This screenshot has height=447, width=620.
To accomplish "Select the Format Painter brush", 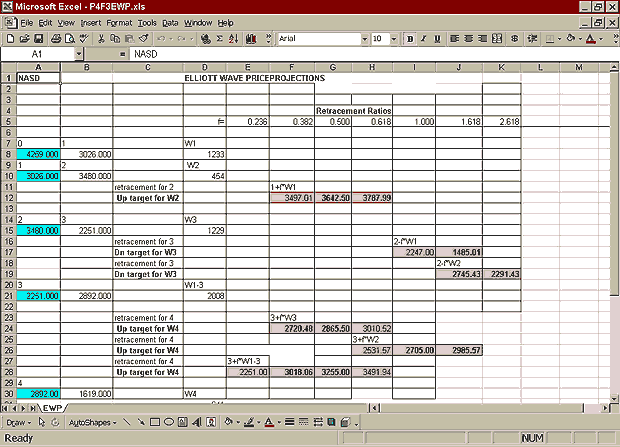I will point(144,38).
